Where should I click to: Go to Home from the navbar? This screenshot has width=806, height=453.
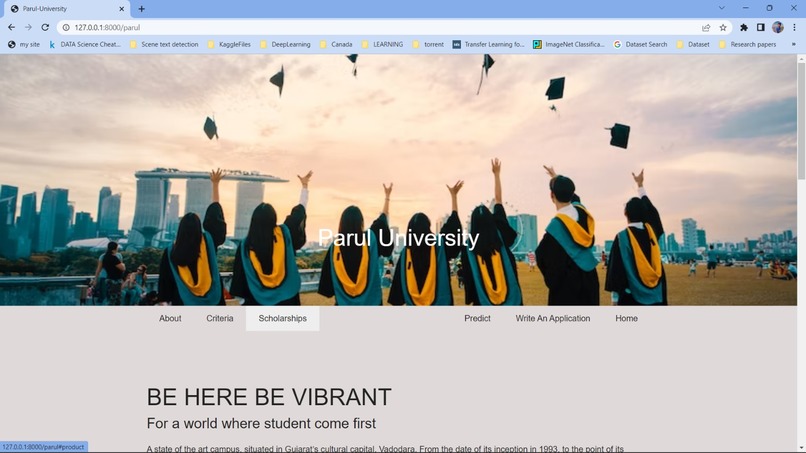626,318
